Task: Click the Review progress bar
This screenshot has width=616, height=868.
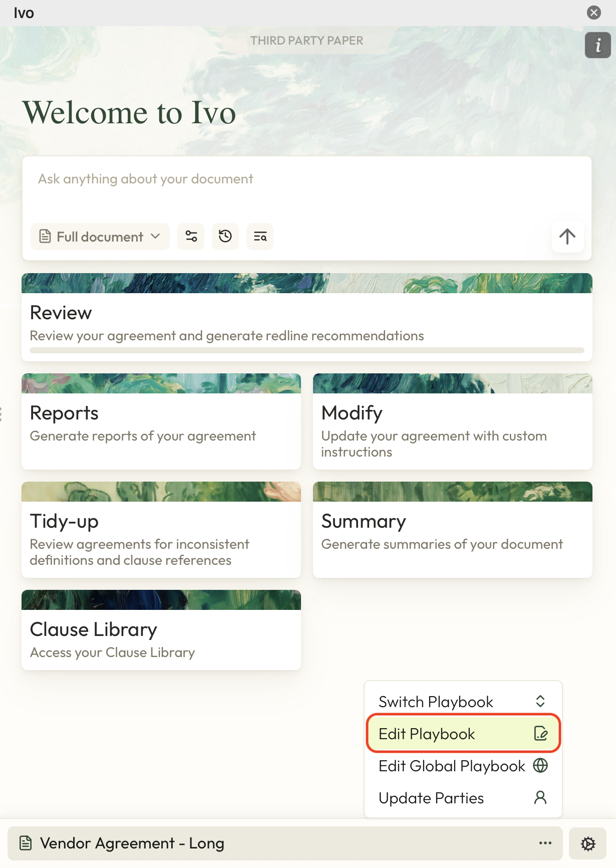Action: (x=306, y=350)
